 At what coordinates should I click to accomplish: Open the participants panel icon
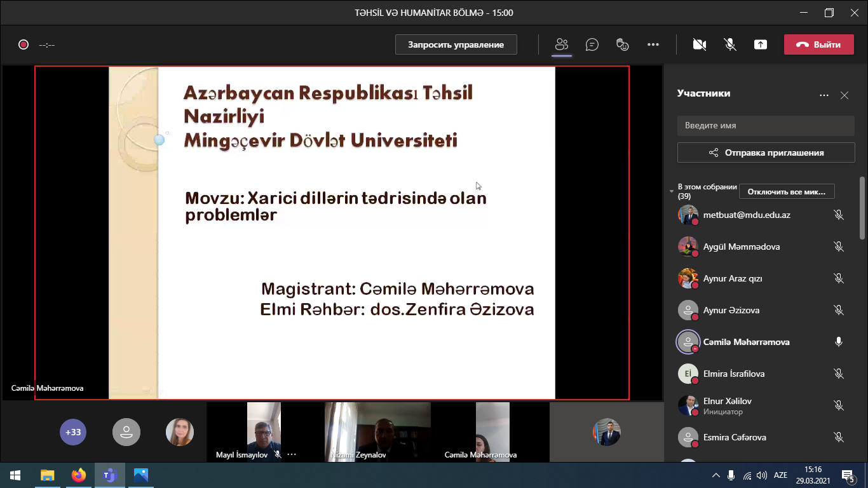point(561,44)
